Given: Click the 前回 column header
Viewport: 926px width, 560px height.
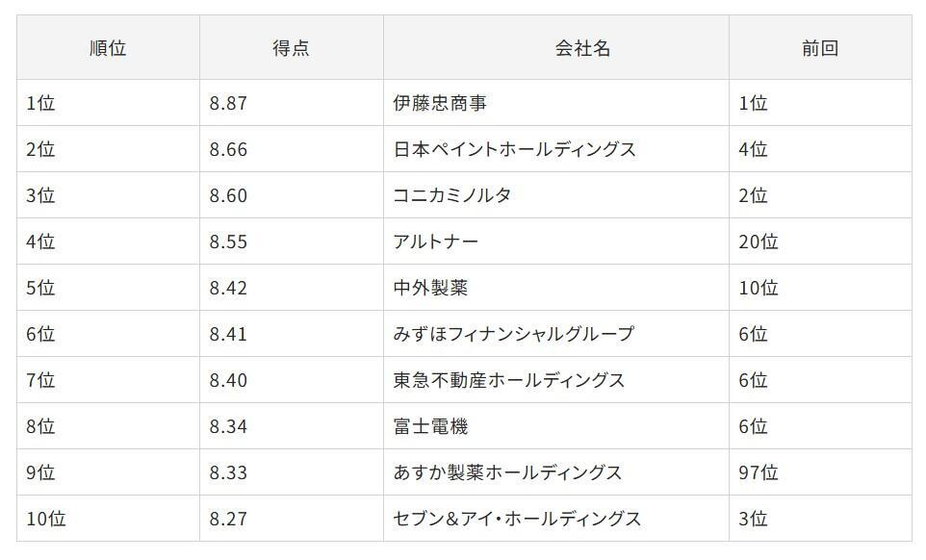Looking at the screenshot, I should click(x=819, y=48).
